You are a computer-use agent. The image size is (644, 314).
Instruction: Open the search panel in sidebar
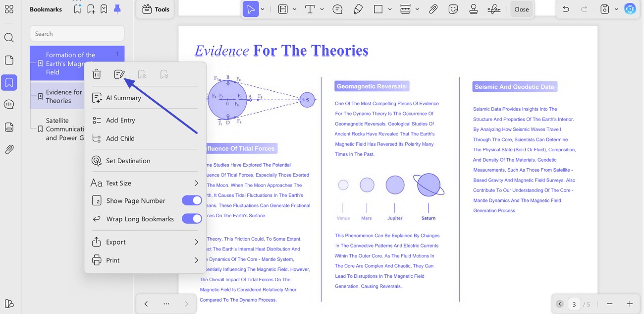(9, 38)
